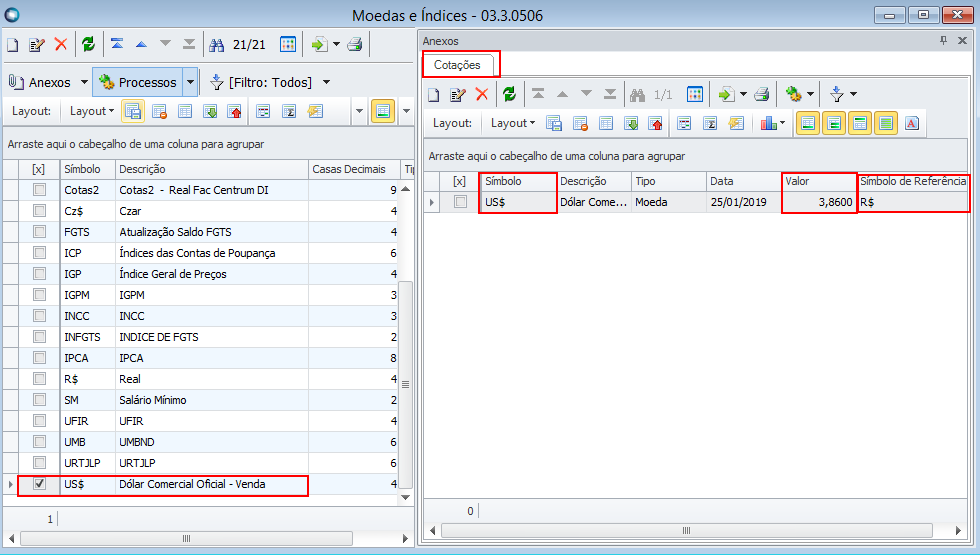Select the URTJLP row
The width and height of the screenshot is (980, 555).
pyautogui.click(x=200, y=462)
